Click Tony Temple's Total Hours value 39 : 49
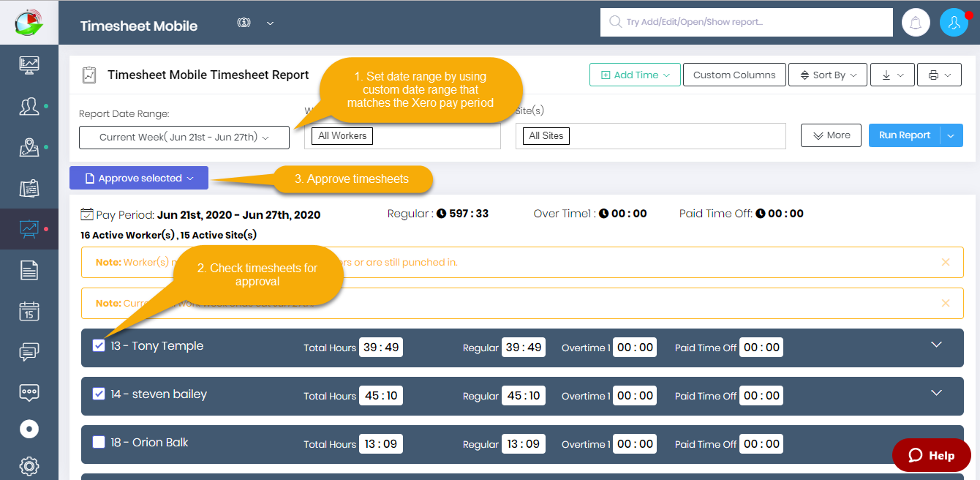The width and height of the screenshot is (980, 480). click(x=381, y=348)
